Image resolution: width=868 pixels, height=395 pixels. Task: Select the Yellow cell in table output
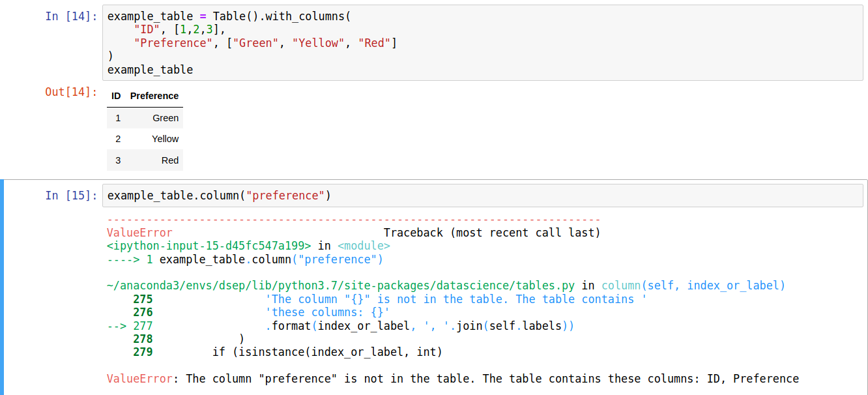pyautogui.click(x=165, y=139)
